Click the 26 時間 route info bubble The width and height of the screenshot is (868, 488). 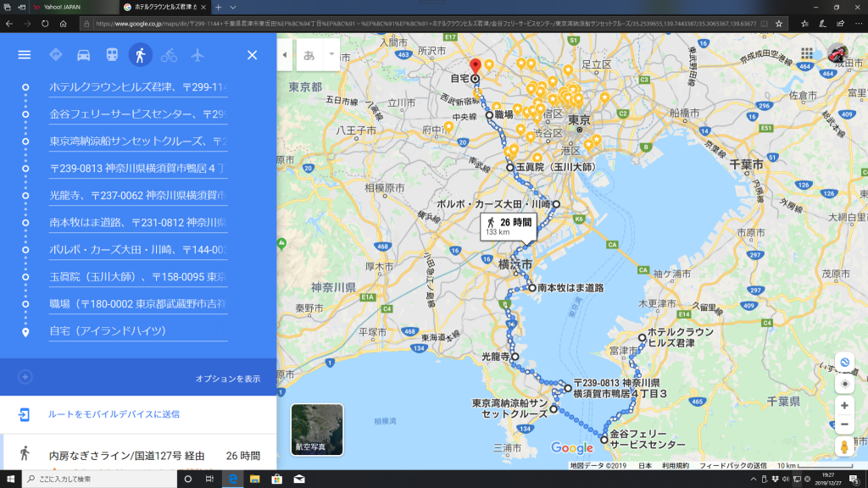[x=509, y=226]
